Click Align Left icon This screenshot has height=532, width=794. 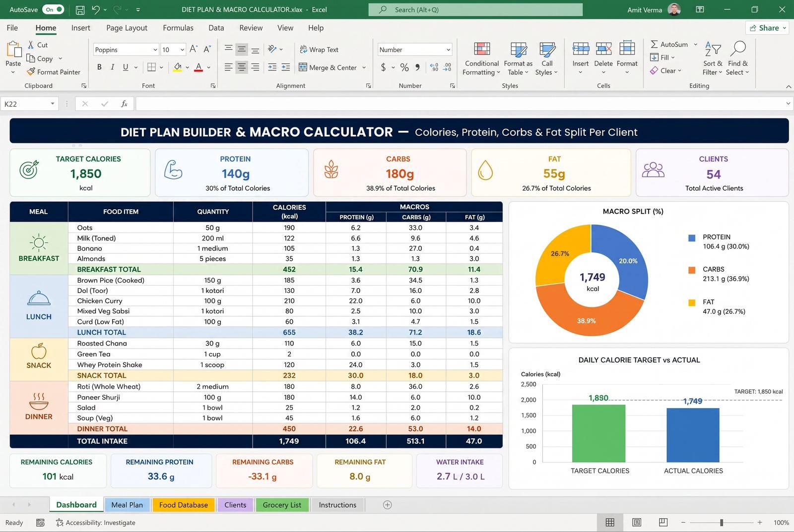coord(228,67)
